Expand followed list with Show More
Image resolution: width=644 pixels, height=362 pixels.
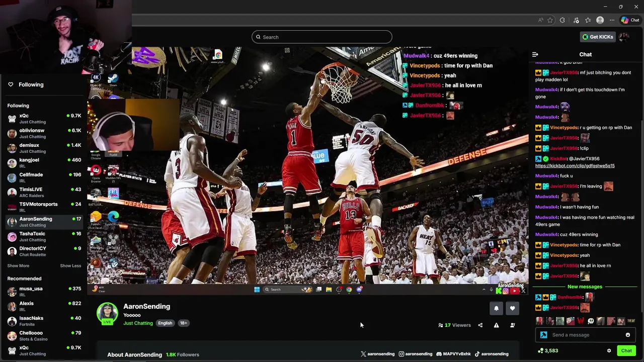coord(18,265)
